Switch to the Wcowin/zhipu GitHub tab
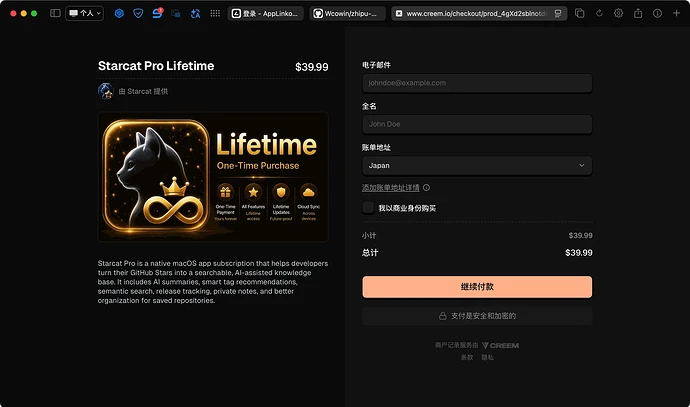Viewport: 690px width, 407px height. point(347,14)
